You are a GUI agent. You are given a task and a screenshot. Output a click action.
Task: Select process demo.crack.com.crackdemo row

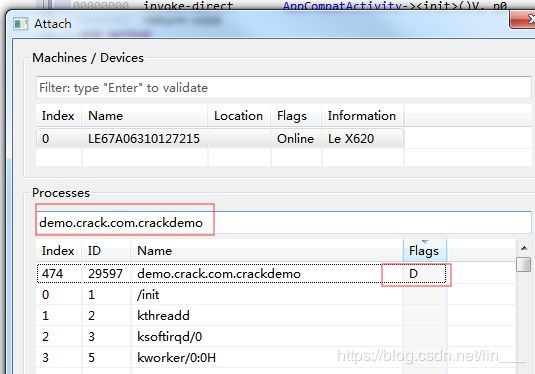[241, 273]
